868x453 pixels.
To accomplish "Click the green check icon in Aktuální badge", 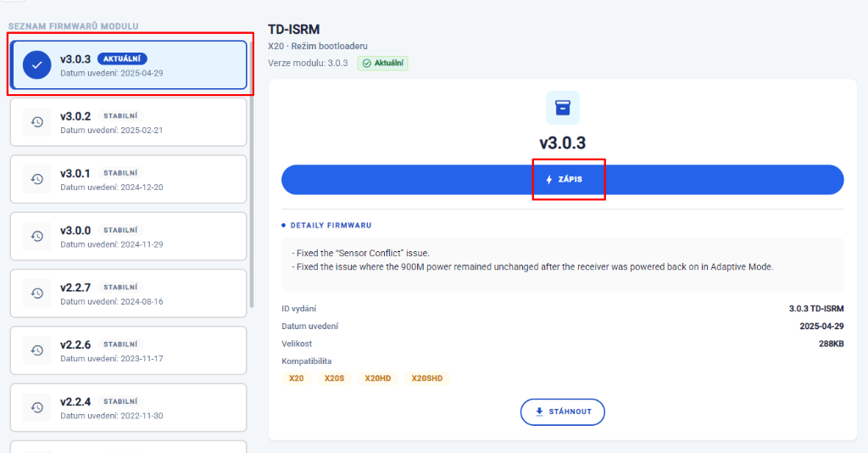I will (x=366, y=63).
